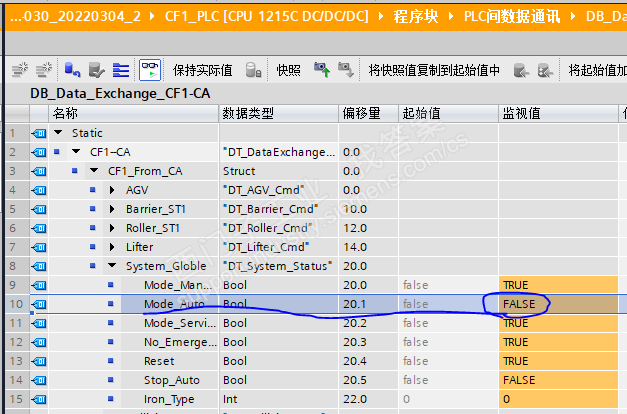Expand the Roller_ST1 row
This screenshot has height=414, width=627.
(112, 228)
